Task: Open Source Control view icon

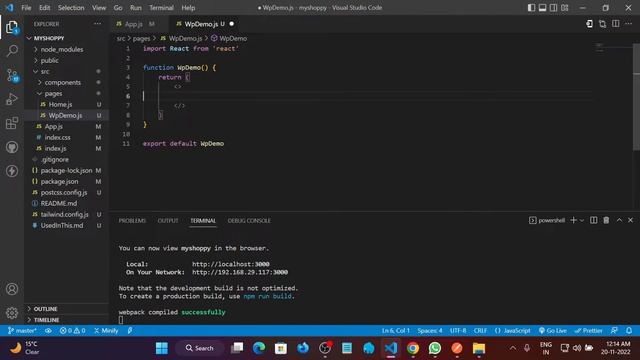Action: pos(12,75)
